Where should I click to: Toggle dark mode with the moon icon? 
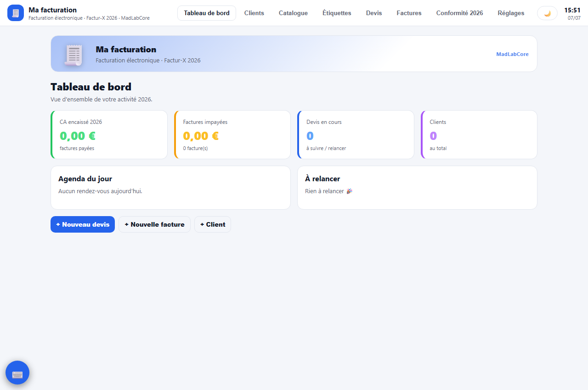pos(547,13)
